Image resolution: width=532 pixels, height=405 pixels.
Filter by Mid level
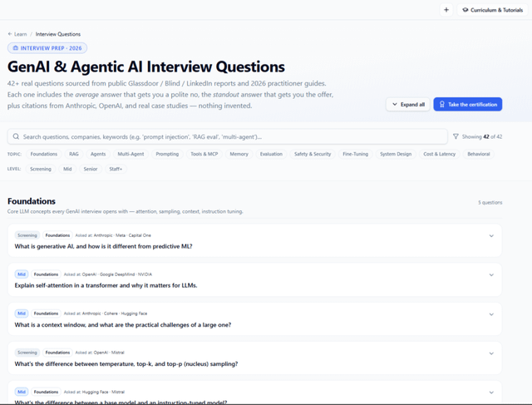67,169
